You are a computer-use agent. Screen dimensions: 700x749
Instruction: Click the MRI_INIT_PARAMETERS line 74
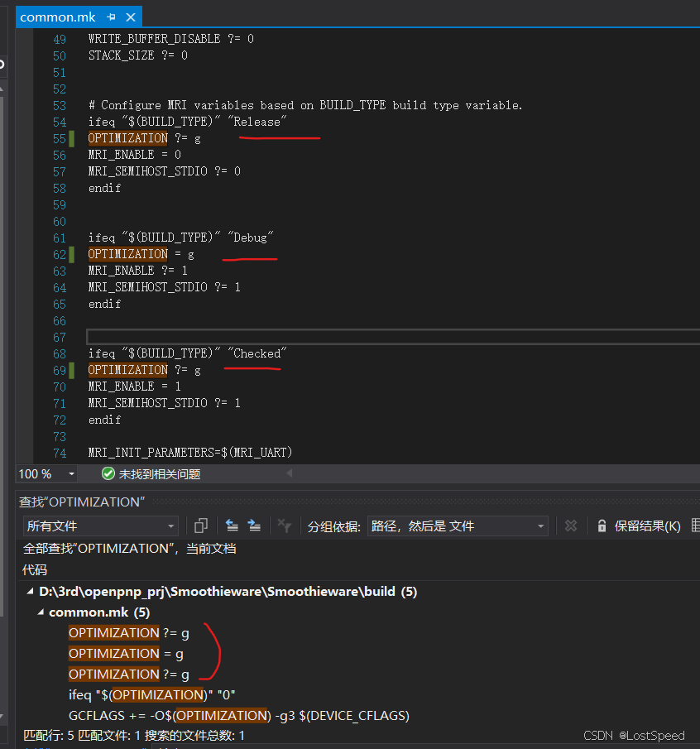[190, 453]
